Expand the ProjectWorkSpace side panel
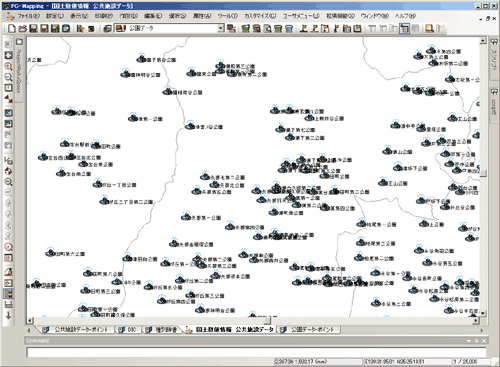The height and width of the screenshot is (367, 500). [19, 71]
